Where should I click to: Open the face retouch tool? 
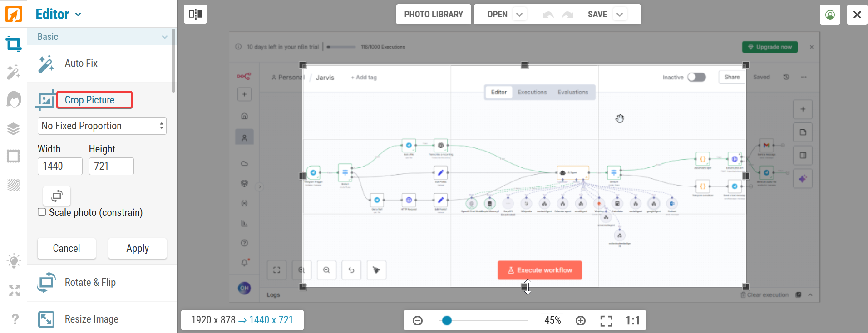point(14,99)
